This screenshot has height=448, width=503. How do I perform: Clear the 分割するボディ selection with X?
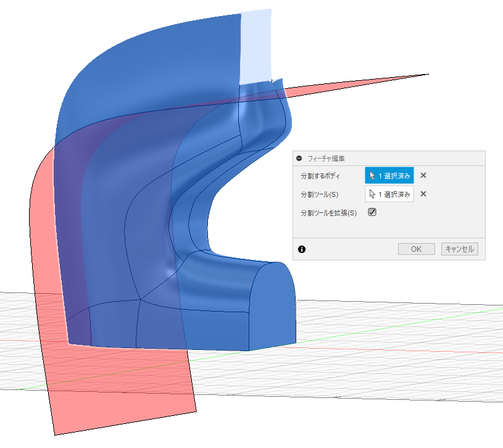[423, 175]
